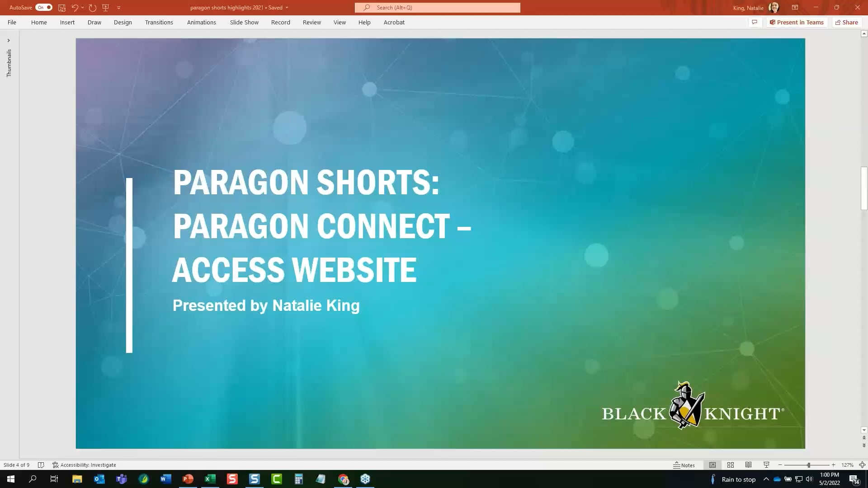
Task: Click the 127% zoom level
Action: tap(847, 465)
